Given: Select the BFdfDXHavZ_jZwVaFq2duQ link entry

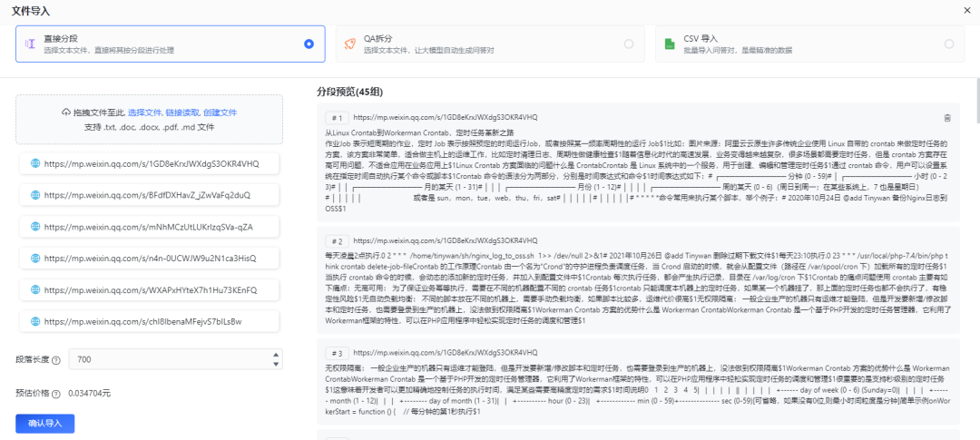Looking at the screenshot, I should click(150, 195).
